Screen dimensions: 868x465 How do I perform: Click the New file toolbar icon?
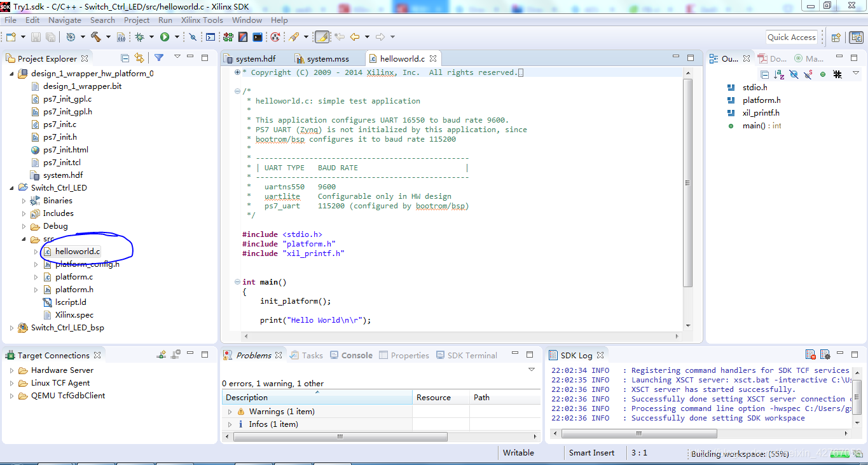coord(11,37)
